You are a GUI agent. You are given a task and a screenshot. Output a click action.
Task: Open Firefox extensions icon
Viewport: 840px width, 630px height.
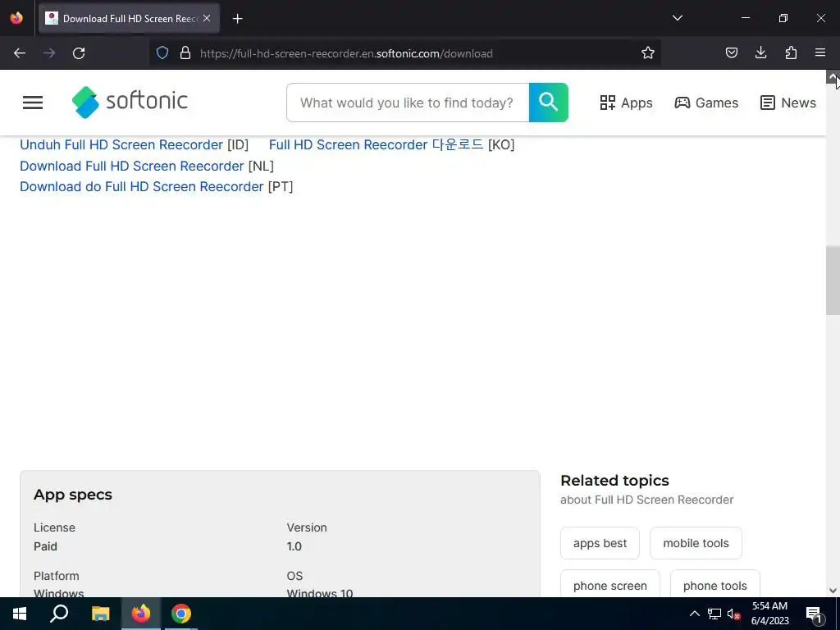pos(791,53)
